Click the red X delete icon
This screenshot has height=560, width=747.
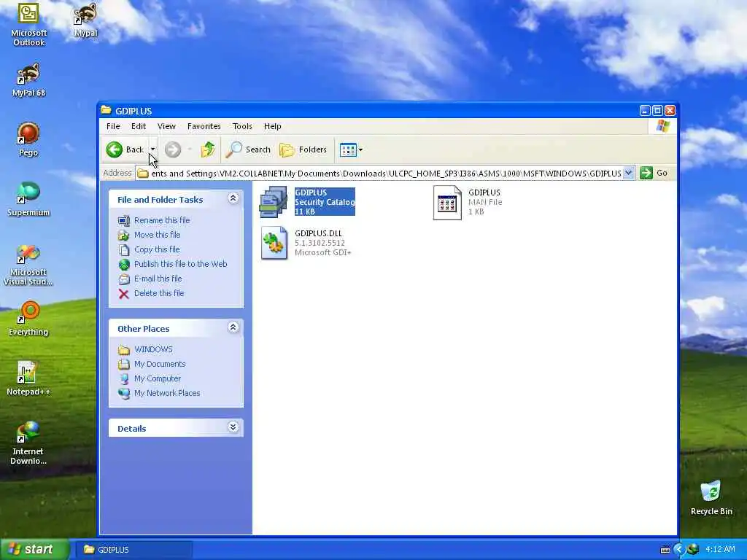[124, 294]
